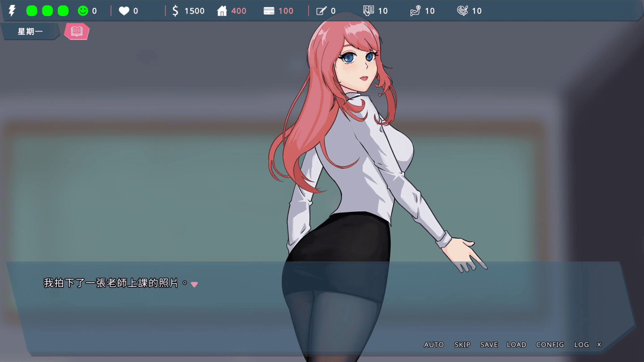Viewport: 644px width, 362px height.
Task: Click the dollar sign money icon
Action: (x=175, y=11)
